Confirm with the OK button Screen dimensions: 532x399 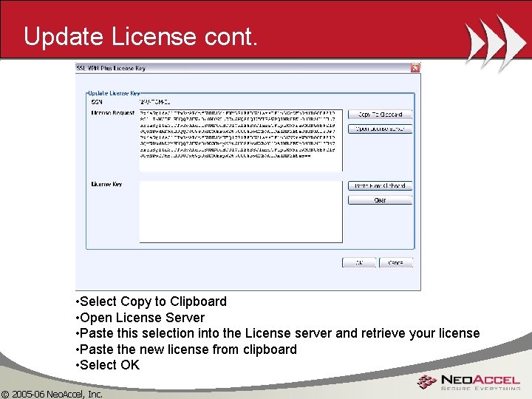coord(359,262)
